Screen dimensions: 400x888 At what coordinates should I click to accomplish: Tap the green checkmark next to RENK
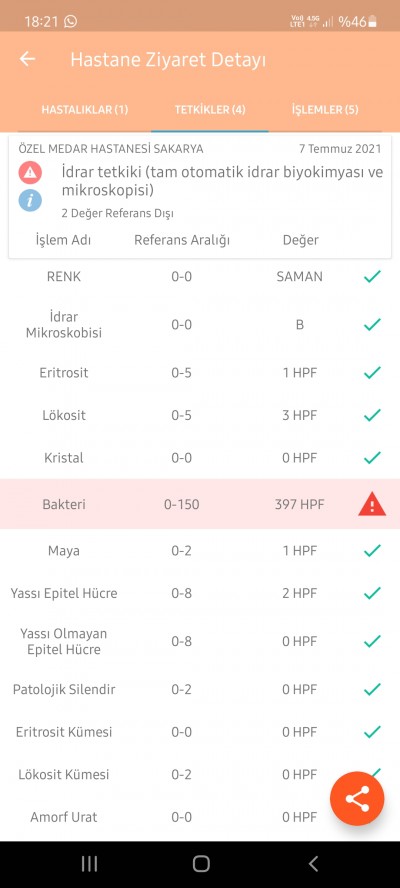tap(372, 276)
